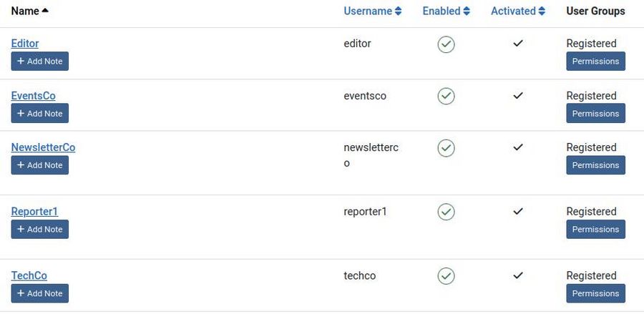Click activated checkmark for Reporter1

tap(518, 212)
